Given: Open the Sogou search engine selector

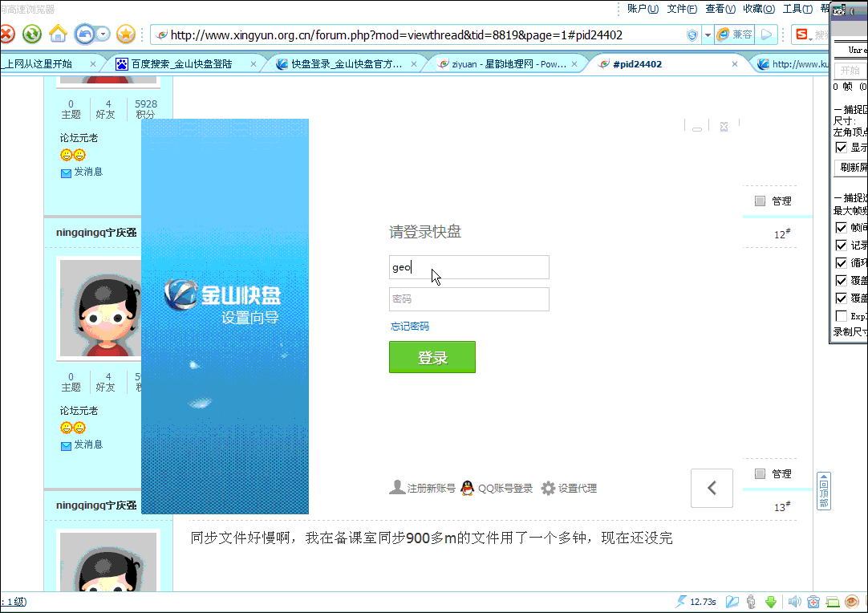Looking at the screenshot, I should [x=804, y=35].
